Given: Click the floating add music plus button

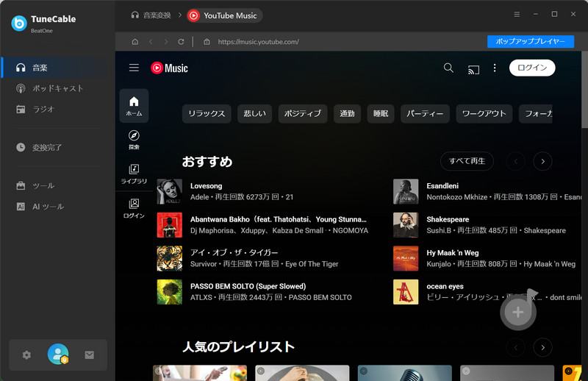Looking at the screenshot, I should pos(518,312).
